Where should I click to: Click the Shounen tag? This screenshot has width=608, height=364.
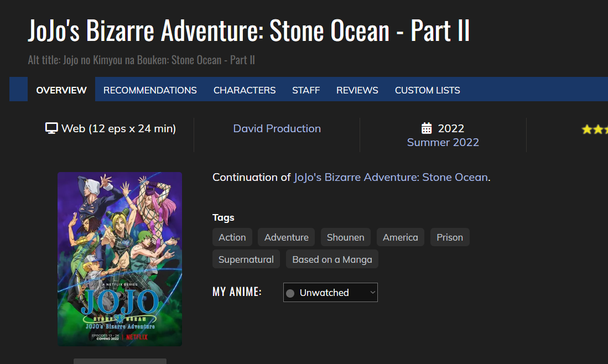point(345,237)
